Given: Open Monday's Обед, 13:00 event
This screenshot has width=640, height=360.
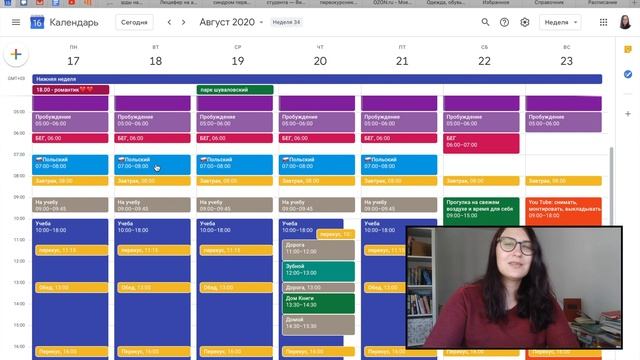Looking at the screenshot, I should click(72, 287).
